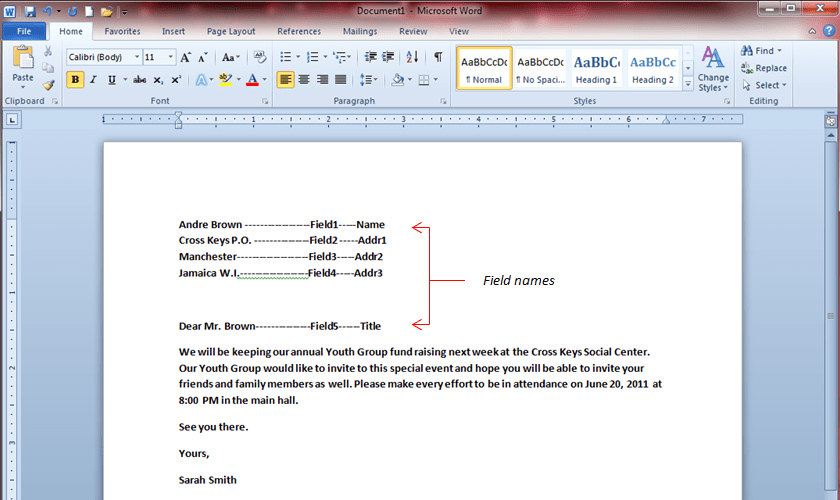Click the vertical scrollbar up arrow

click(x=830, y=135)
